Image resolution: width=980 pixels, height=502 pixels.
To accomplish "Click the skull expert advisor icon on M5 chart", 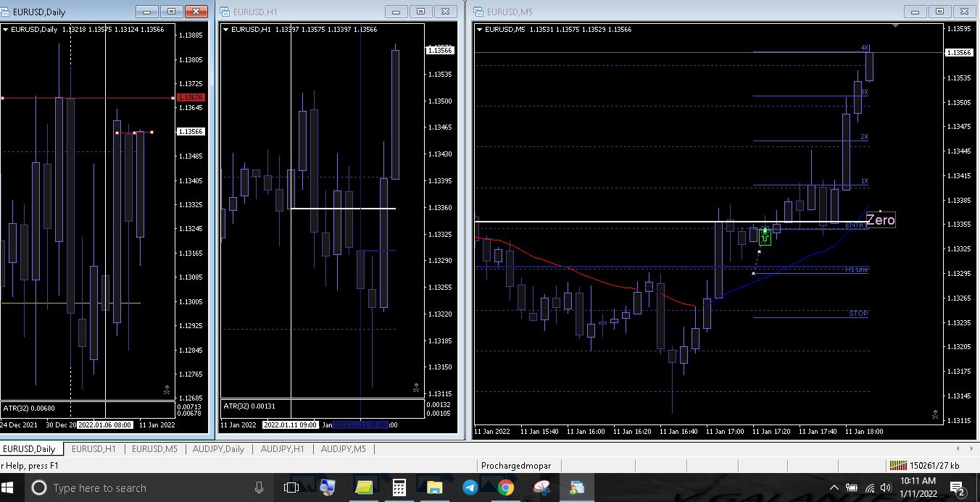I will [934, 416].
